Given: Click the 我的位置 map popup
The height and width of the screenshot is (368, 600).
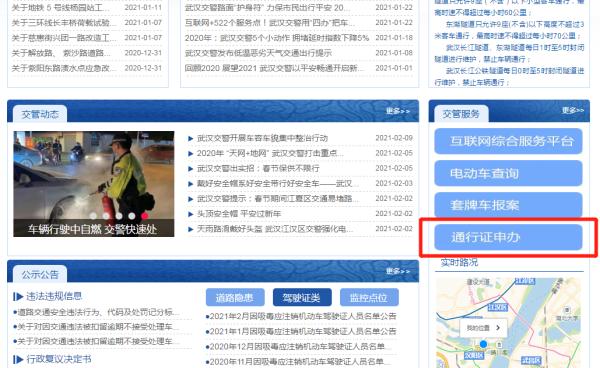Looking at the screenshot, I should coord(483,328).
